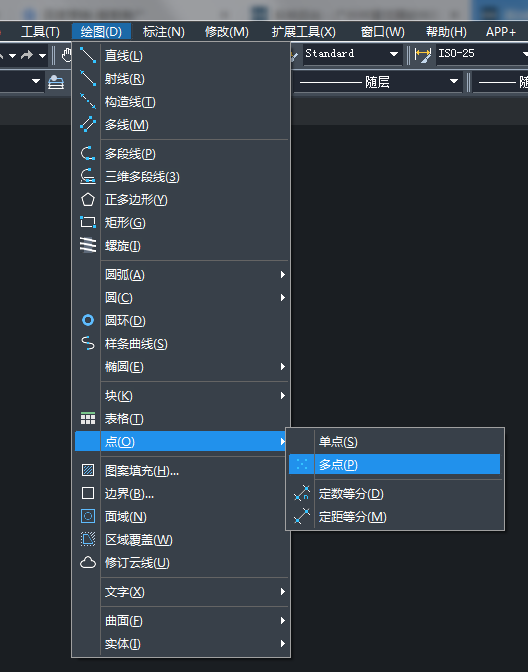Click the Polyline (多段线) icon
Screen dimensions: 528x672
point(88,153)
